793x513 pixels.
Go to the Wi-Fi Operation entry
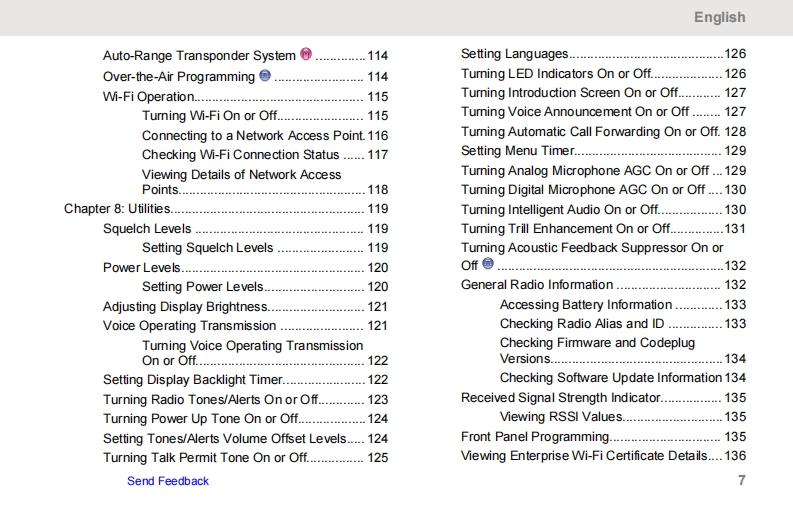click(149, 97)
